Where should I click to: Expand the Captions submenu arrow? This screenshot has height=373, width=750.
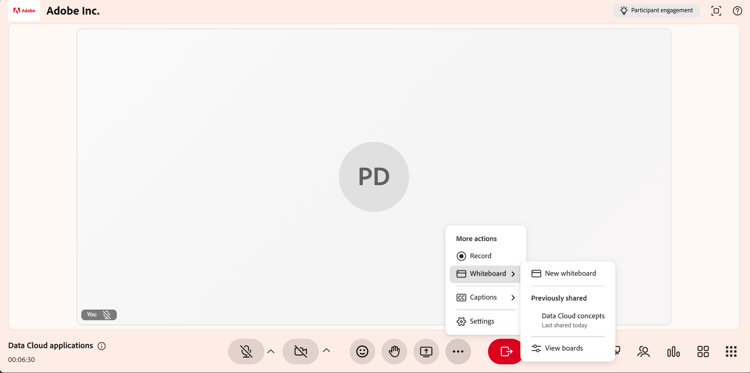pos(513,297)
